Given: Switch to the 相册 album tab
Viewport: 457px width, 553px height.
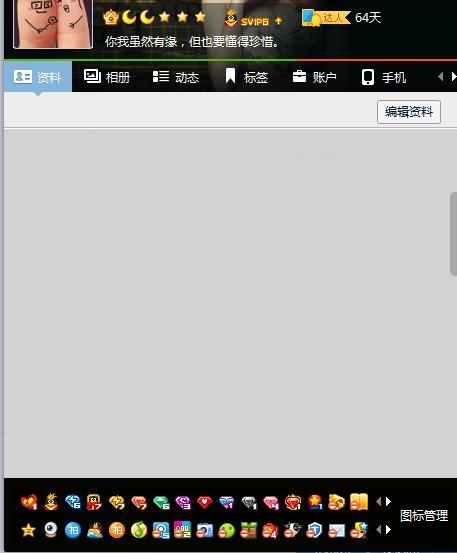Looking at the screenshot, I should click(107, 77).
